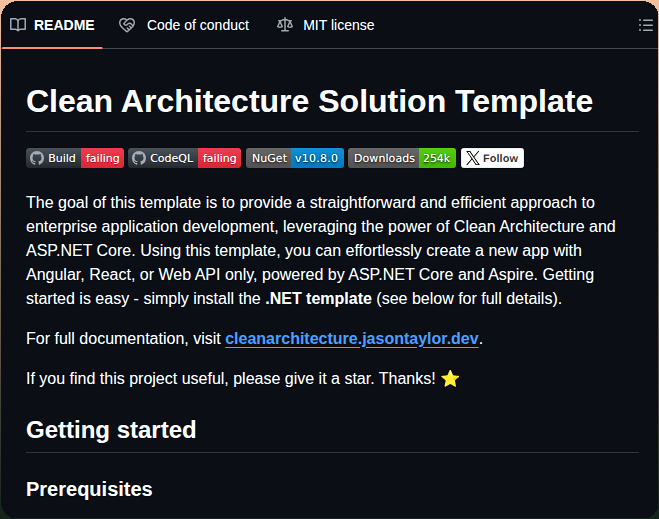This screenshot has height=519, width=659.
Task: Open the README outline menu
Action: pos(646,25)
